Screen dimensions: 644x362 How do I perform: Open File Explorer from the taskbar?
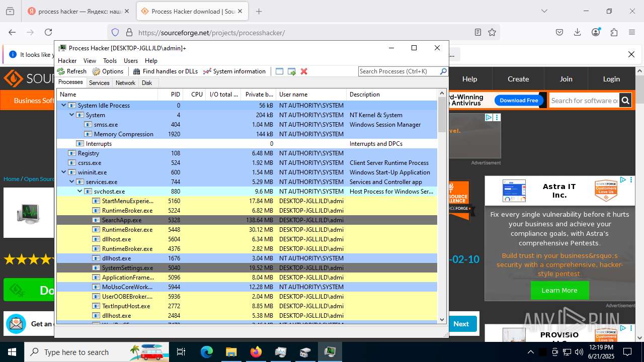tap(231, 352)
